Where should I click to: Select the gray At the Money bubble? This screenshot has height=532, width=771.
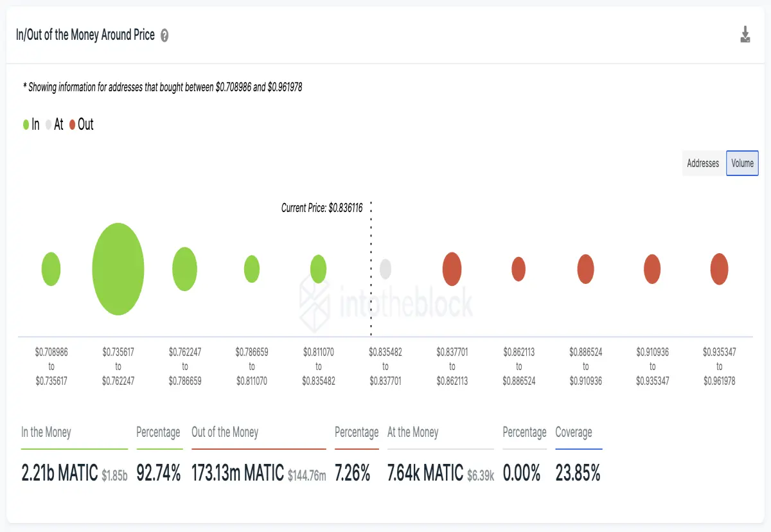click(385, 269)
